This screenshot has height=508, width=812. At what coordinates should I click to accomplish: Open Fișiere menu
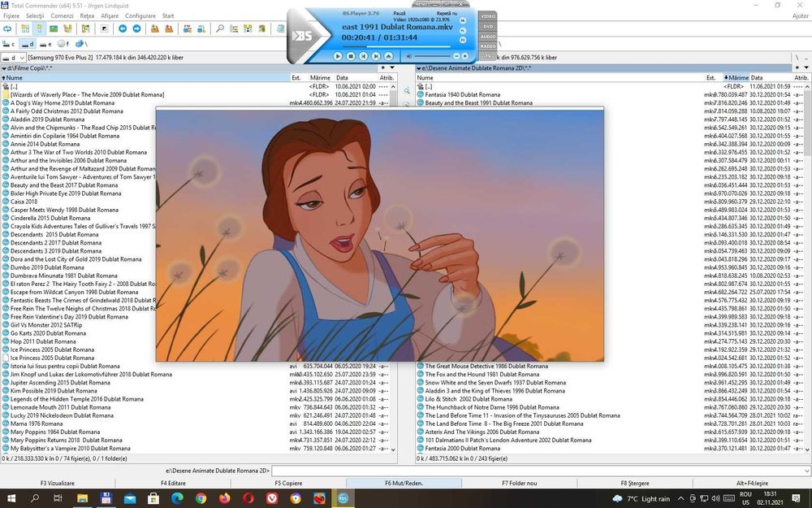coord(11,16)
